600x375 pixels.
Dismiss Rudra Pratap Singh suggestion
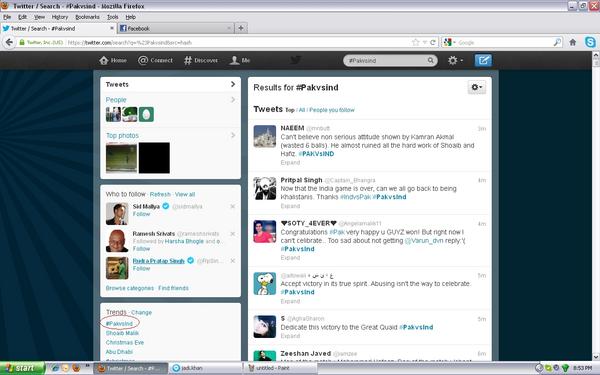(232, 261)
